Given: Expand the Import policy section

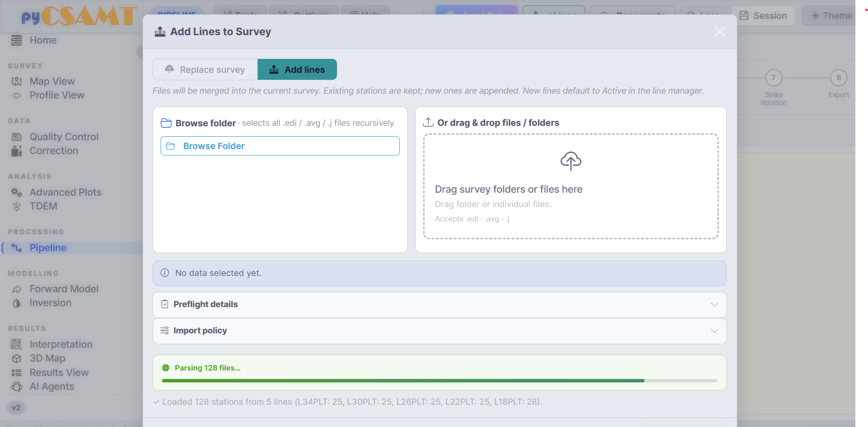Looking at the screenshot, I should [x=439, y=331].
